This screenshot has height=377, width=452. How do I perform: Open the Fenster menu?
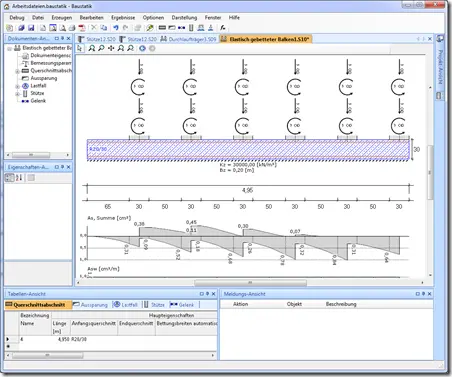213,17
